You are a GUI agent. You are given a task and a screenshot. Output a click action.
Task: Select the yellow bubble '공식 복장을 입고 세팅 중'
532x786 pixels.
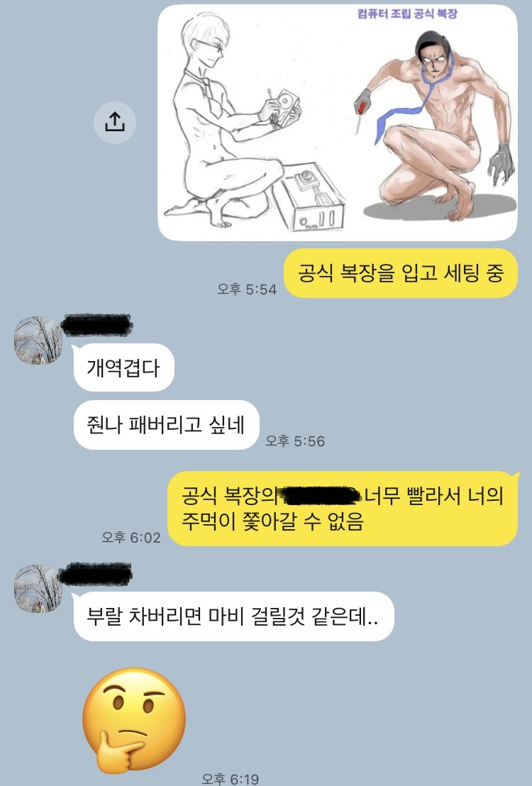401,273
